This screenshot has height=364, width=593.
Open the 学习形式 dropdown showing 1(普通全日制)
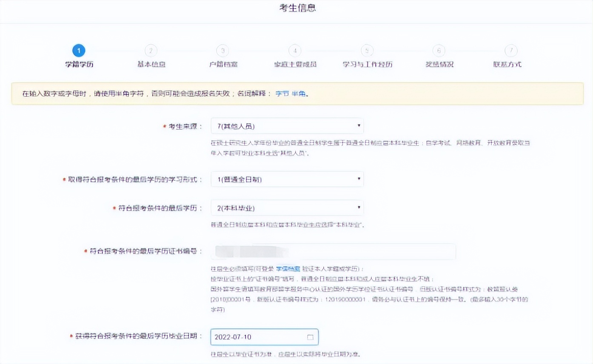coord(287,179)
